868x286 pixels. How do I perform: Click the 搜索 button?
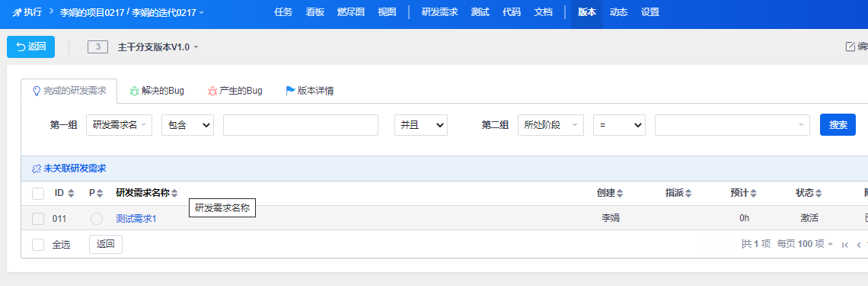838,125
